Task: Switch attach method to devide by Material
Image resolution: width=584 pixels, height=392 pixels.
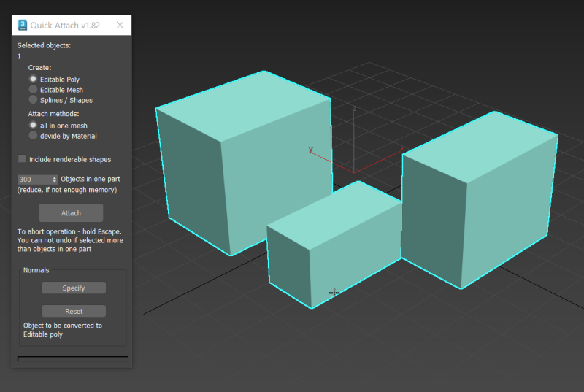Action: point(33,135)
